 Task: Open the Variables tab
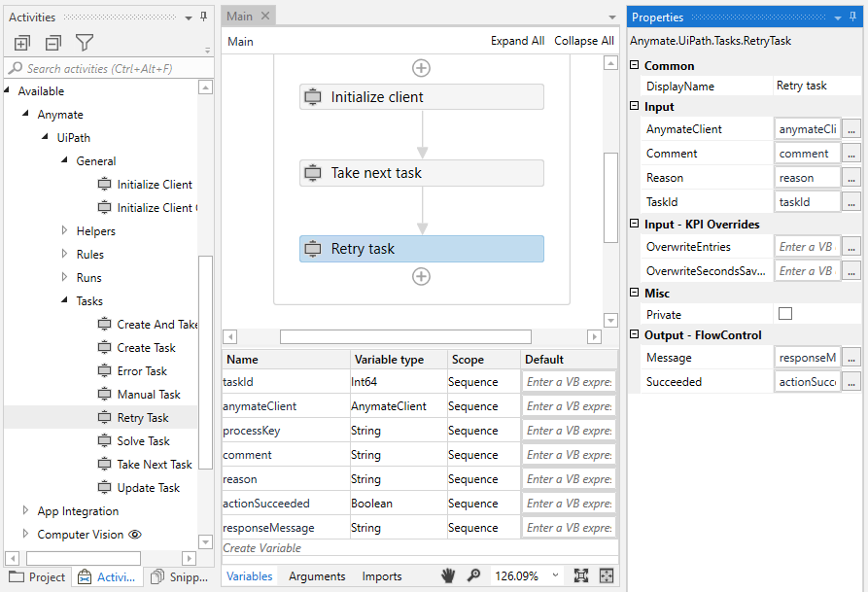coord(250,575)
